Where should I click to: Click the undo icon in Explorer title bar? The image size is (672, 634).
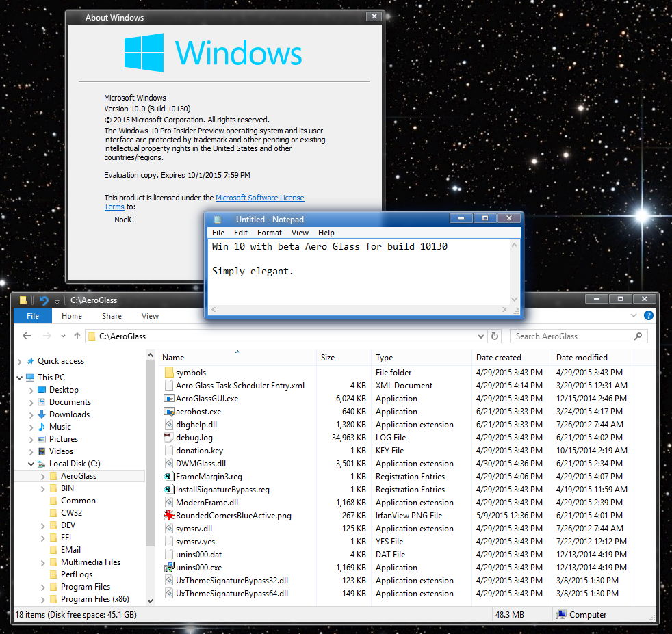pyautogui.click(x=44, y=301)
